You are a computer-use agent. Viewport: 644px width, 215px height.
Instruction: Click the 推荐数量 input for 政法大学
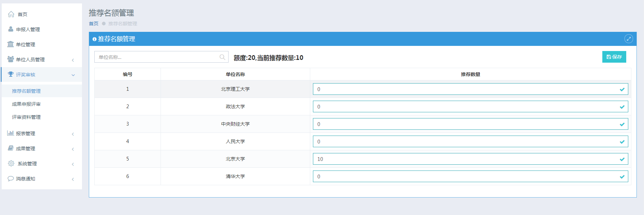point(470,106)
